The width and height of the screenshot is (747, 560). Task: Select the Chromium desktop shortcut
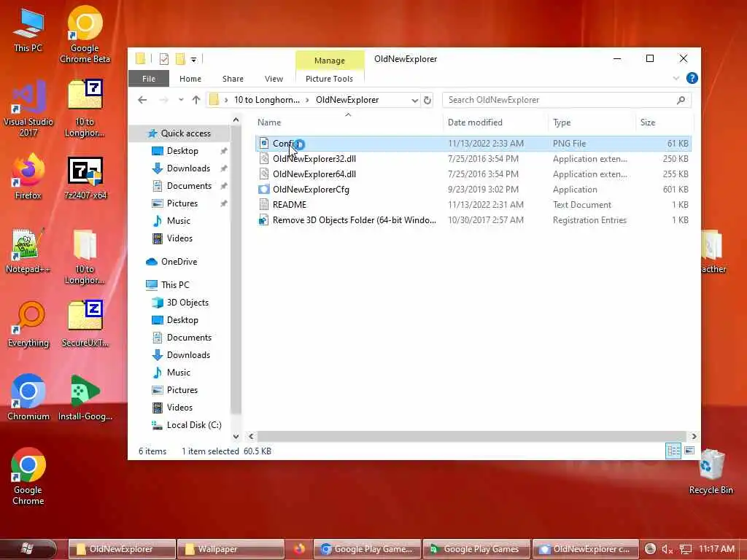click(28, 397)
